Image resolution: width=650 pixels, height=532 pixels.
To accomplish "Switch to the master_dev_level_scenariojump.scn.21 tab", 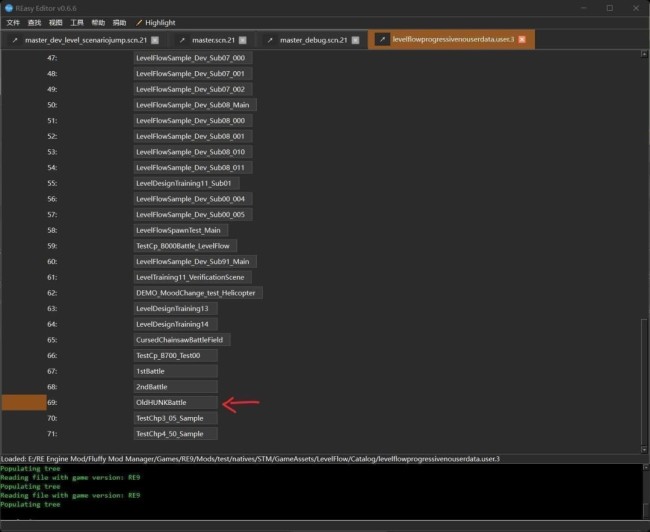I will (x=86, y=40).
